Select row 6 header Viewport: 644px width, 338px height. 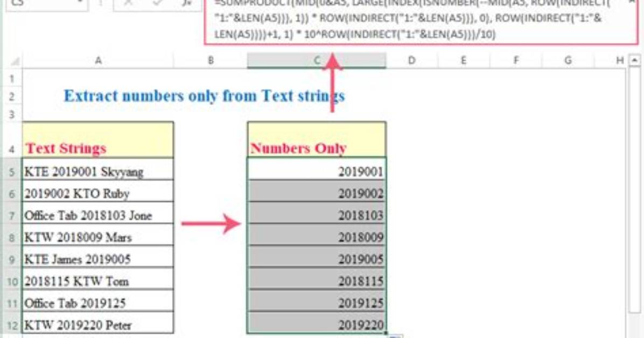coord(11,191)
